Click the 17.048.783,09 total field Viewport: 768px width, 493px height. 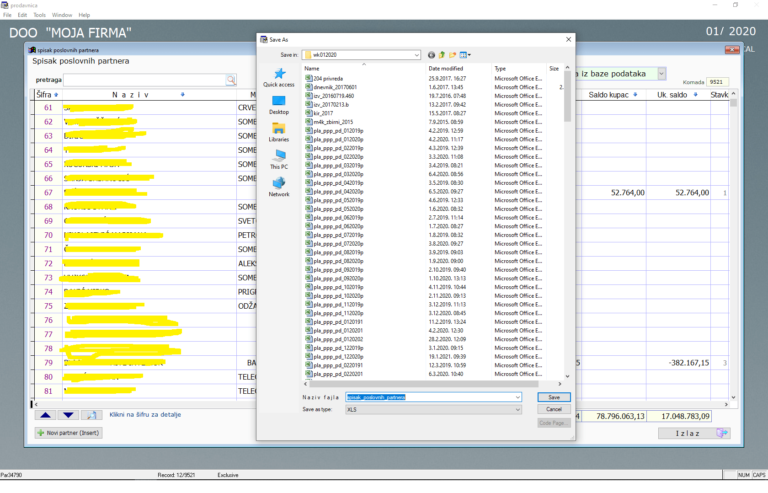(678, 417)
